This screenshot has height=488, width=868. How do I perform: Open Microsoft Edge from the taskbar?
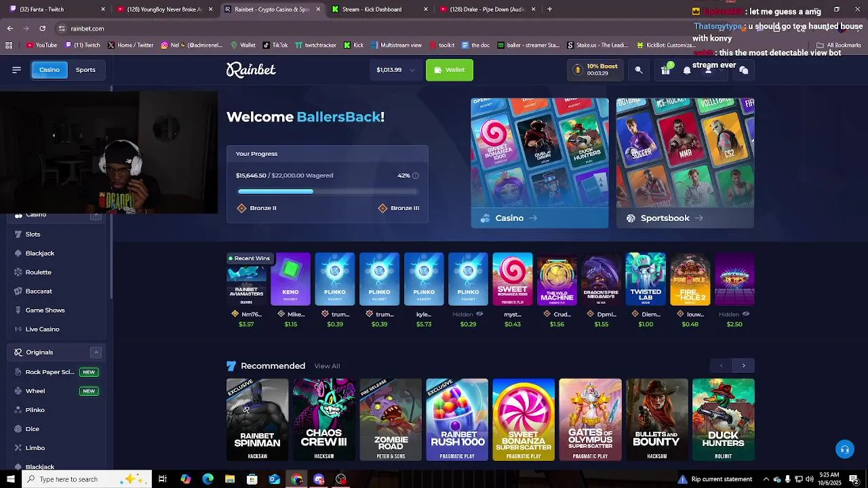pos(208,479)
